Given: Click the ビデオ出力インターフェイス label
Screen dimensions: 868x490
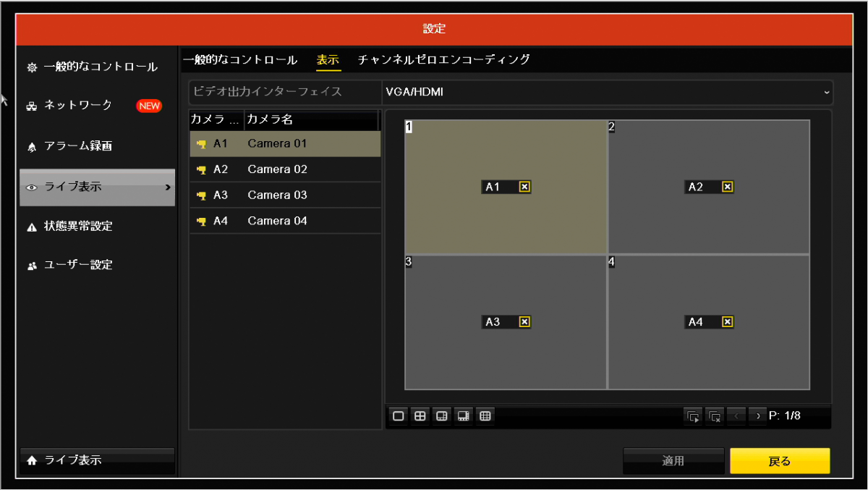Looking at the screenshot, I should click(x=268, y=92).
